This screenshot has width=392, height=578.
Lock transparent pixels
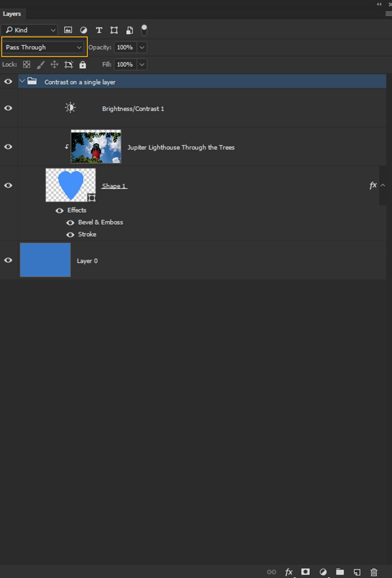[27, 65]
